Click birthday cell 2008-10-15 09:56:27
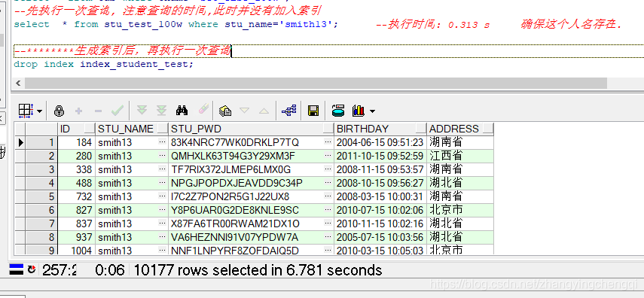Image resolution: width=644 pixels, height=298 pixels. (x=380, y=183)
